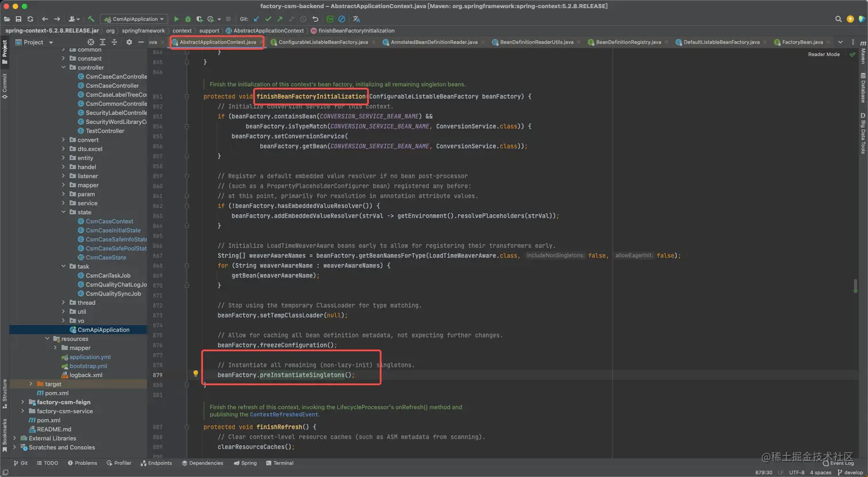Toggle the Commit tool window stripe button

5,86
